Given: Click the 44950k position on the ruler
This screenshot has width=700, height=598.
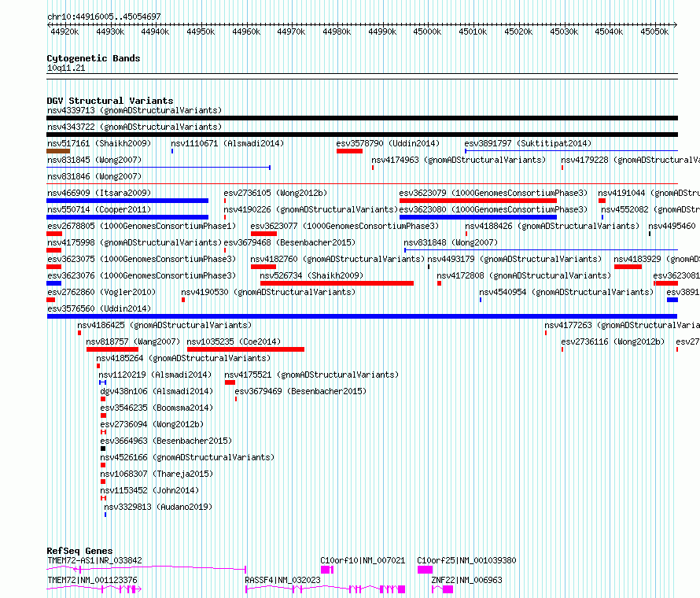Looking at the screenshot, I should point(201,31).
